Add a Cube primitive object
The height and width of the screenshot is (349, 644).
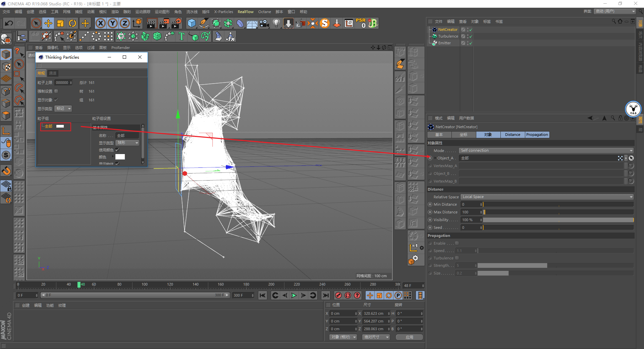click(x=192, y=23)
